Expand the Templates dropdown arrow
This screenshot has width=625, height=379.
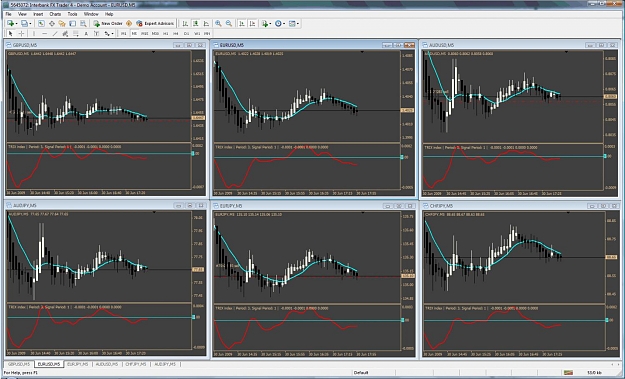coord(298,24)
